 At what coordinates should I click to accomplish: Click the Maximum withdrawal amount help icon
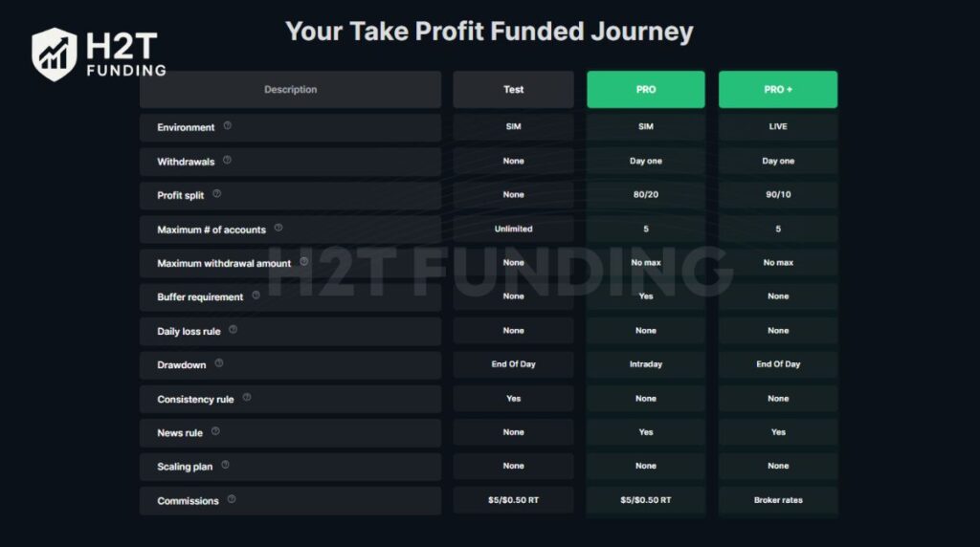[303, 262]
